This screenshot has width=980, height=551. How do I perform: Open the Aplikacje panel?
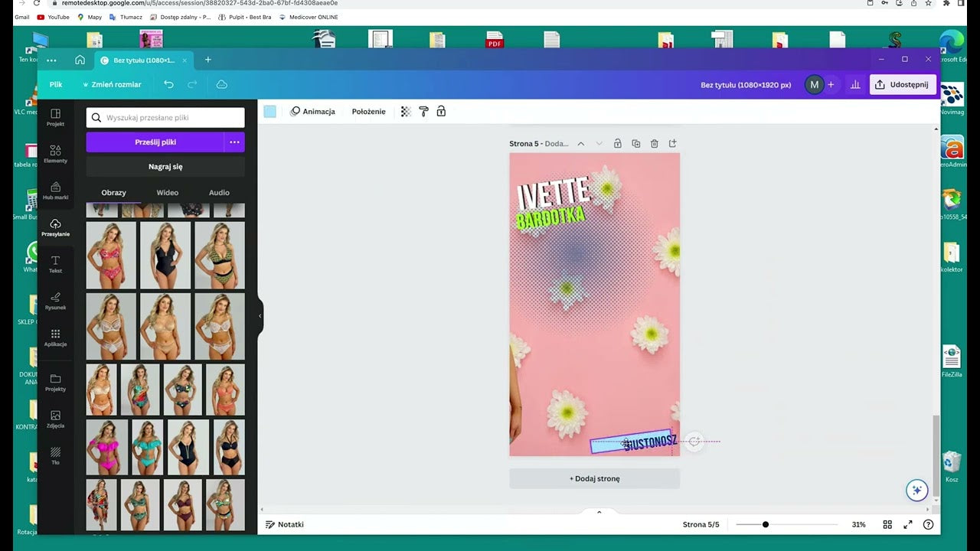click(55, 337)
